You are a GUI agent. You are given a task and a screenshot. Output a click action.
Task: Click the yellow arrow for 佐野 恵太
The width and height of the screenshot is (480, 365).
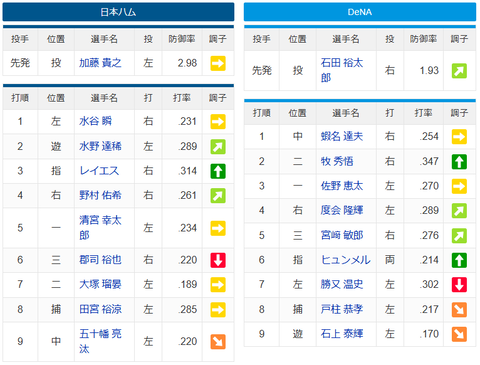(x=459, y=186)
